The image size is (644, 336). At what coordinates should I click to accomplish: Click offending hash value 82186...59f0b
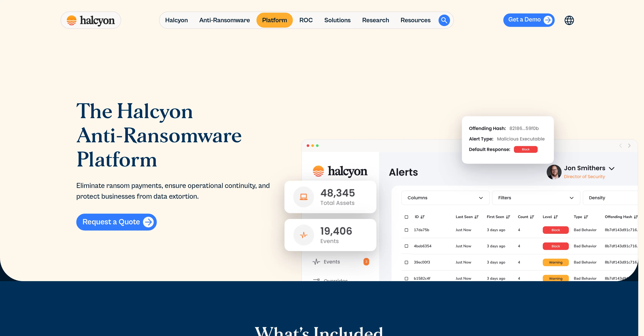(524, 128)
